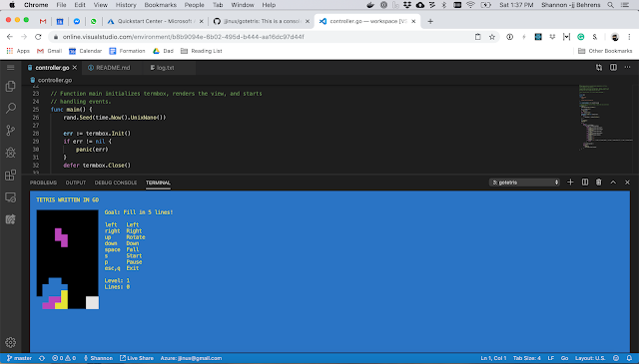Toggle the hamburger menu in VS Code
The height and width of the screenshot is (364, 639).
point(11,68)
